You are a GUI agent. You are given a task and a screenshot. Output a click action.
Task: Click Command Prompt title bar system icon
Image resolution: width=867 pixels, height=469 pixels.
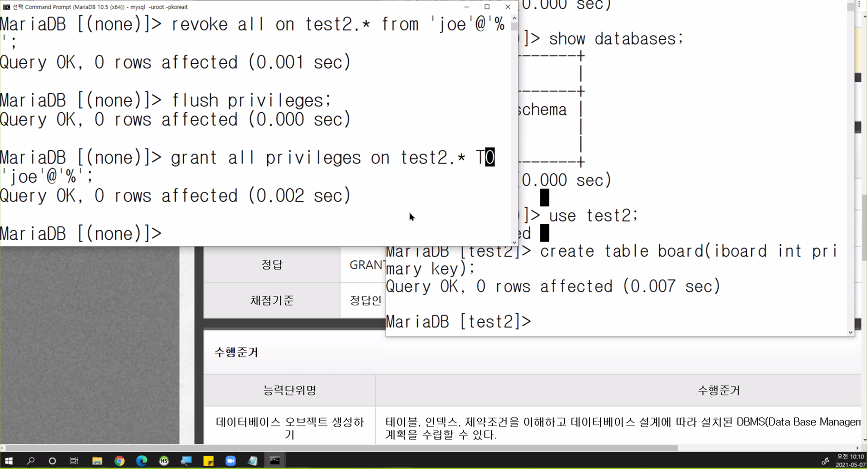coord(6,7)
